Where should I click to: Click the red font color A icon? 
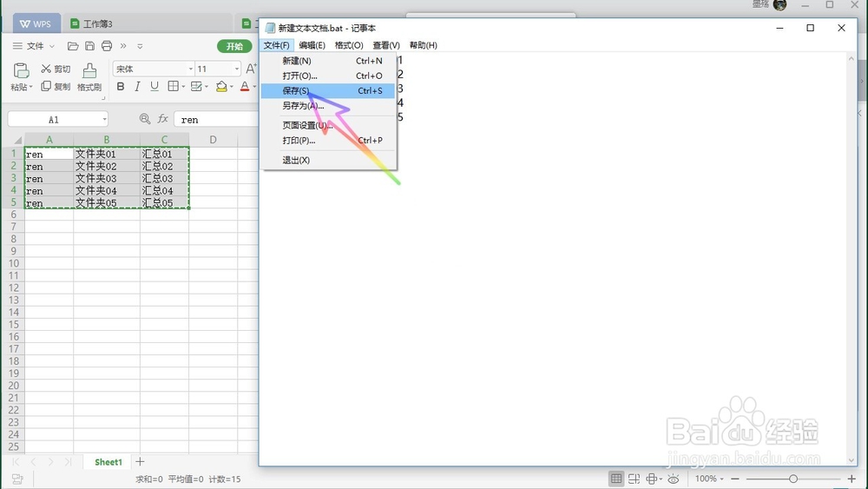click(x=245, y=86)
